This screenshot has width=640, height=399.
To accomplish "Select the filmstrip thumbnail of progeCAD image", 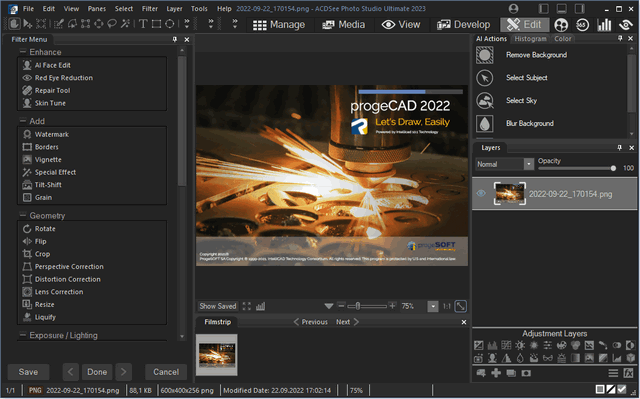I will coord(217,355).
